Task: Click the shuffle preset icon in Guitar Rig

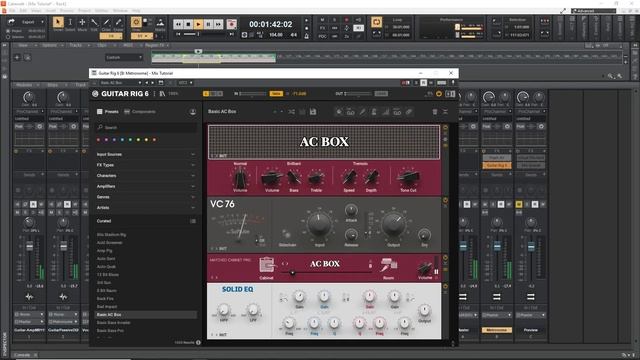Action: (291, 111)
